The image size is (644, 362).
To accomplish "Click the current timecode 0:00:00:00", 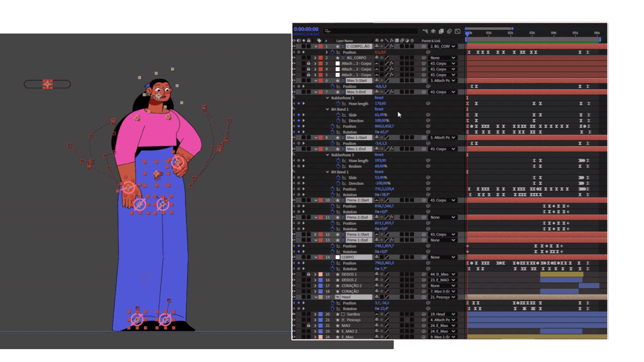I will click(x=306, y=29).
